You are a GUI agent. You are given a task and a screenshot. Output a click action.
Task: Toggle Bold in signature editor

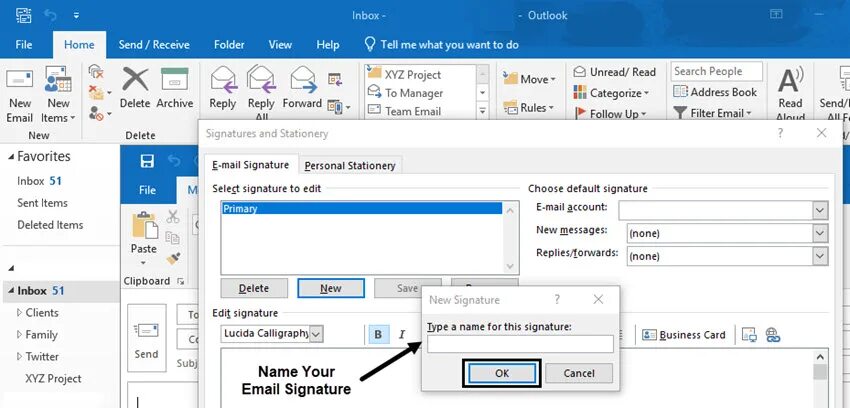pyautogui.click(x=378, y=334)
